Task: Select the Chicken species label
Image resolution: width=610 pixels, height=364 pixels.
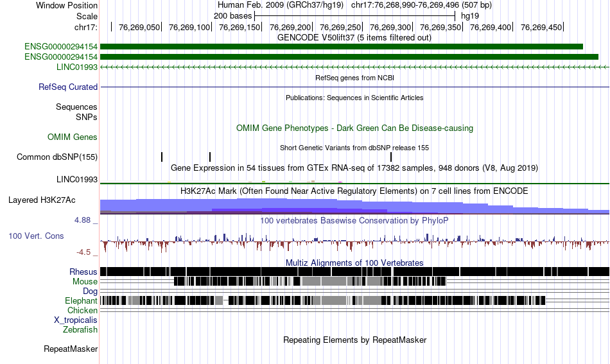Action: coord(82,310)
